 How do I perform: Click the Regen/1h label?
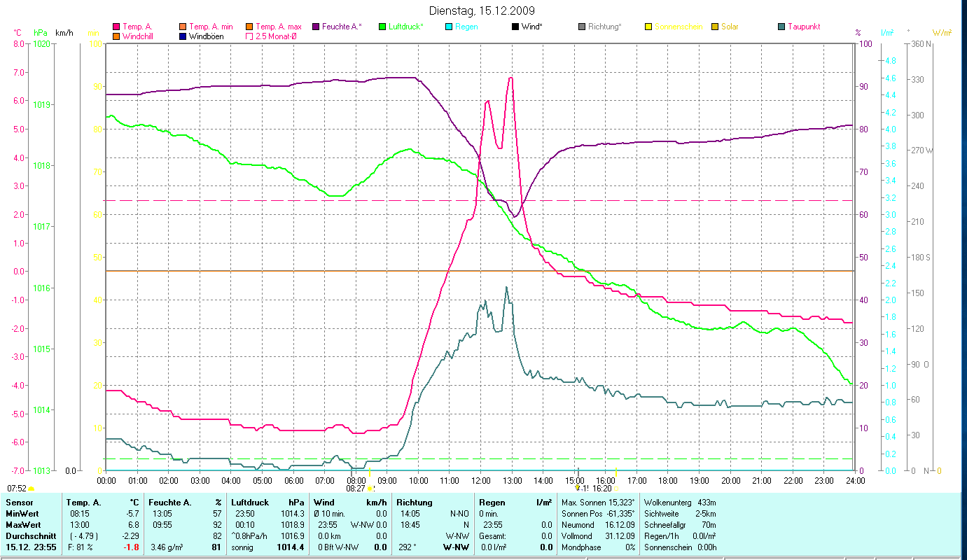pos(662,535)
